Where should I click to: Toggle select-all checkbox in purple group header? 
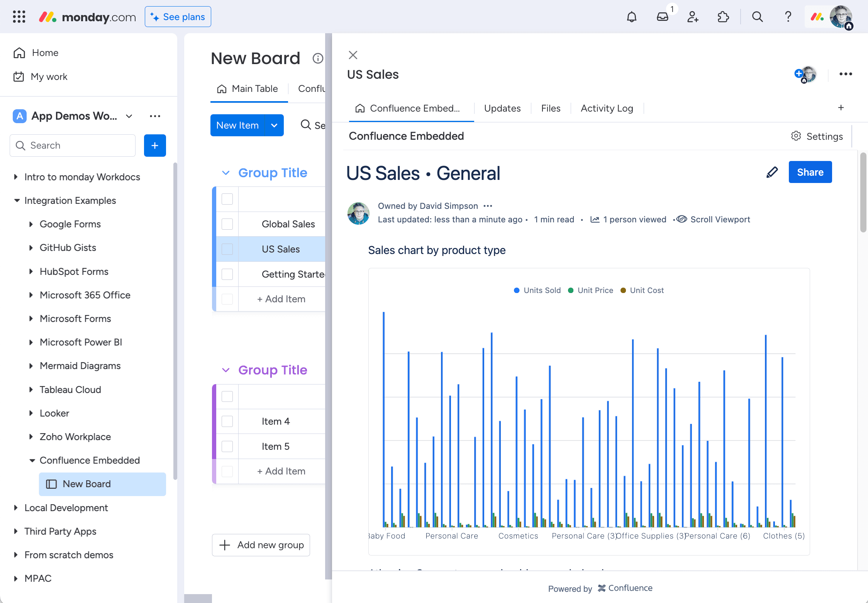pyautogui.click(x=227, y=396)
